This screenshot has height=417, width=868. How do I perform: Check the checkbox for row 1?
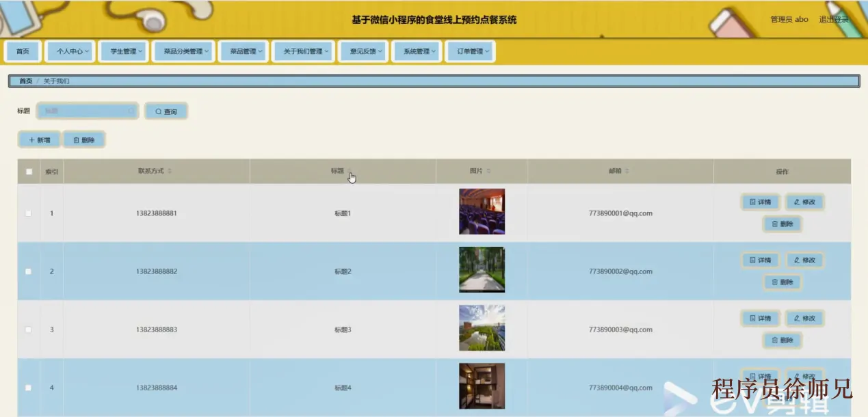click(x=29, y=213)
